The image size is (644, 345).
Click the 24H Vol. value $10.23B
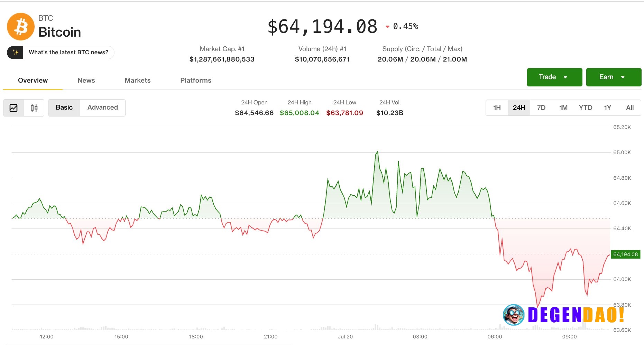coord(390,113)
